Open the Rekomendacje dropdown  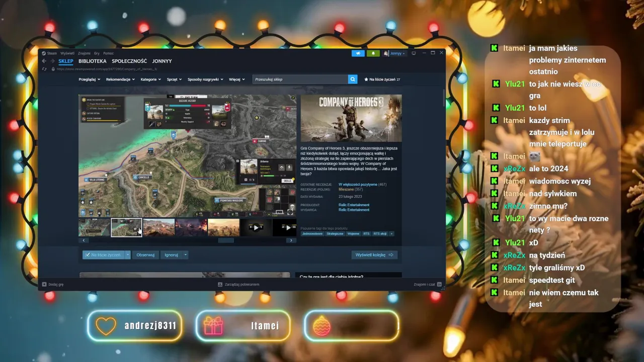tap(121, 79)
